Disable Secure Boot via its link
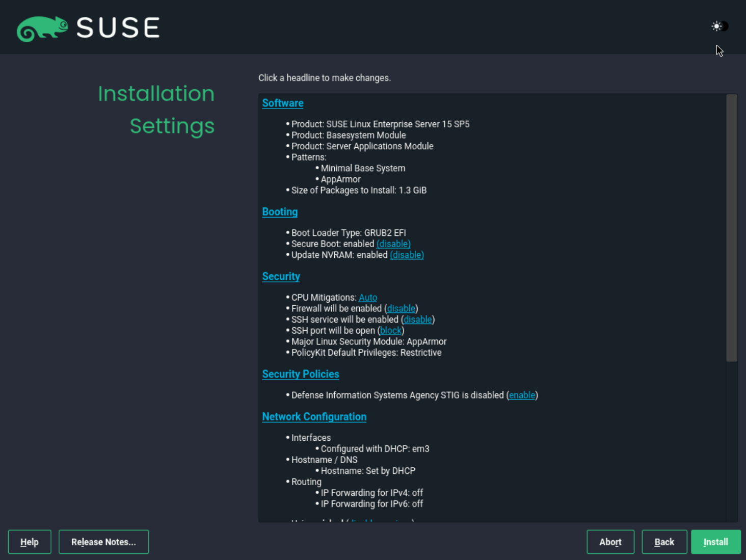 [x=393, y=244]
